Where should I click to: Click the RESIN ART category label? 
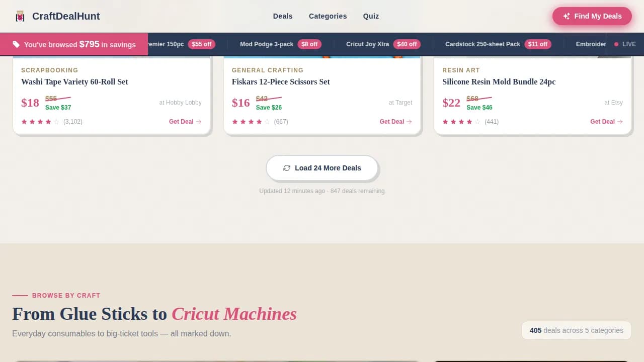[x=461, y=70]
